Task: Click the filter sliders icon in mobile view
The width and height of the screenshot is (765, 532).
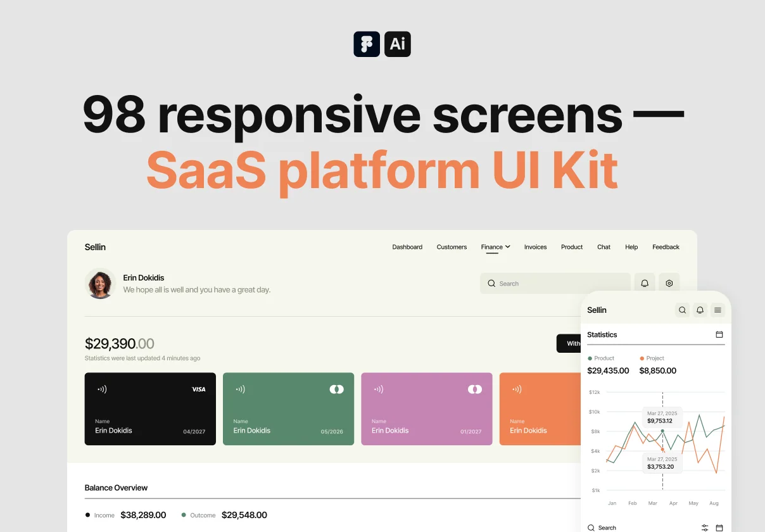Action: tap(705, 528)
